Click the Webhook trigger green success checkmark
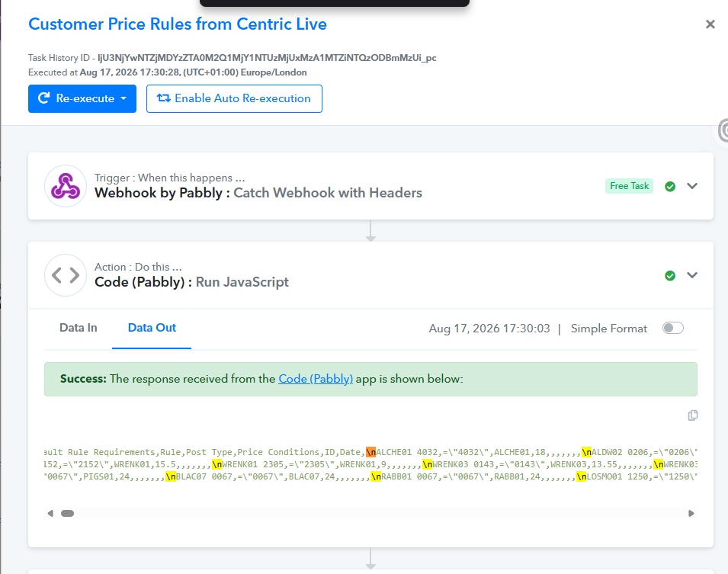 (x=670, y=186)
